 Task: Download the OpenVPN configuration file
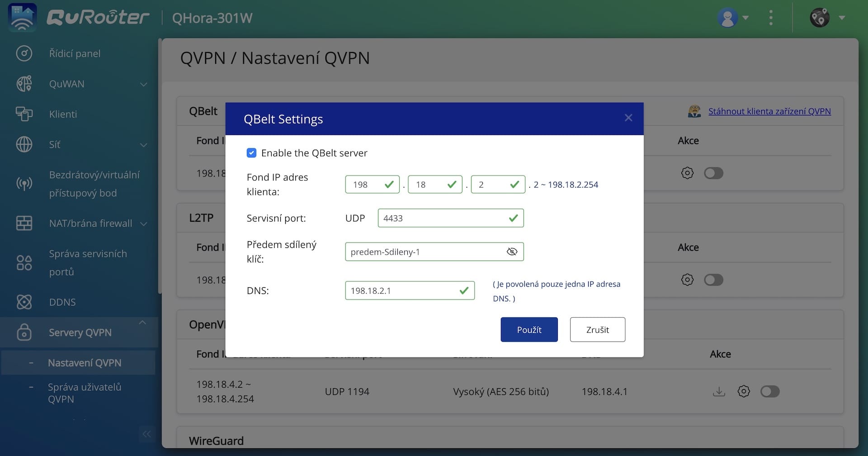coord(719,391)
